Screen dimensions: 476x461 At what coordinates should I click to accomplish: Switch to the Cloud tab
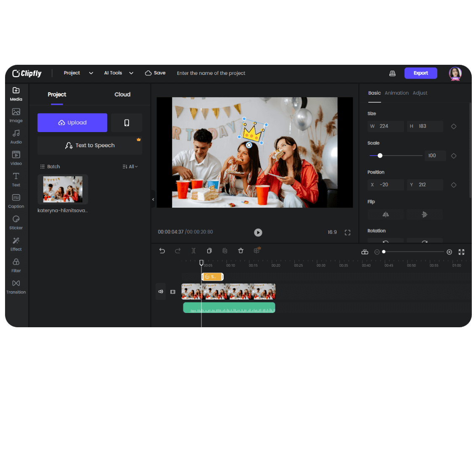122,94
